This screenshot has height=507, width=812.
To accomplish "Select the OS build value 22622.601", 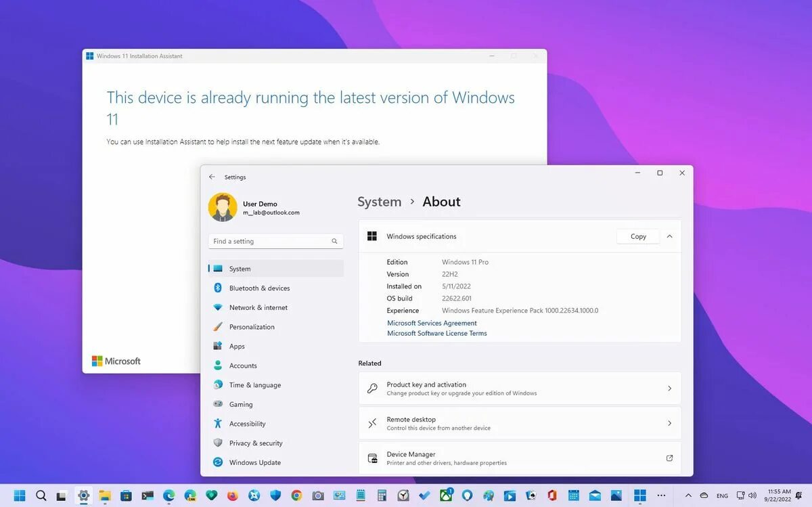I will (457, 299).
